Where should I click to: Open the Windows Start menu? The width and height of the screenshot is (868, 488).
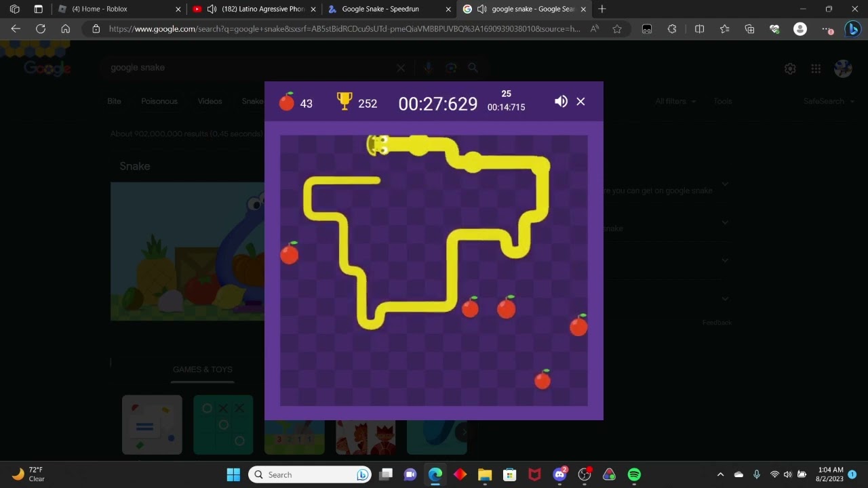pos(233,474)
